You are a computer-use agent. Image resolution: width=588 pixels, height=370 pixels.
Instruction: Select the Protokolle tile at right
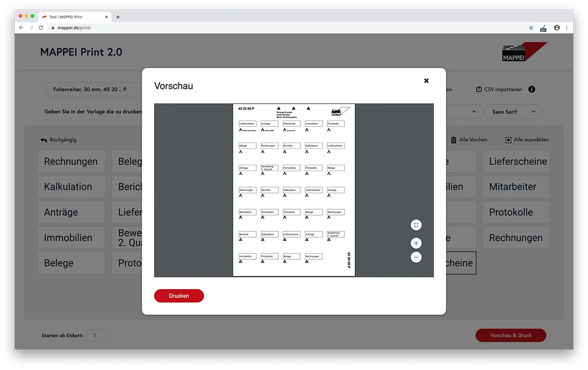pyautogui.click(x=516, y=212)
